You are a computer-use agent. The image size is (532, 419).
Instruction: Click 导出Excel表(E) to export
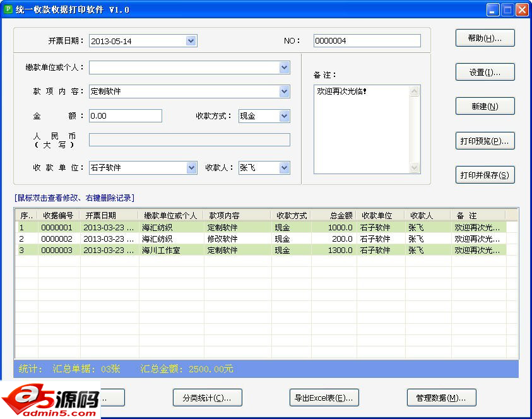coord(324,398)
